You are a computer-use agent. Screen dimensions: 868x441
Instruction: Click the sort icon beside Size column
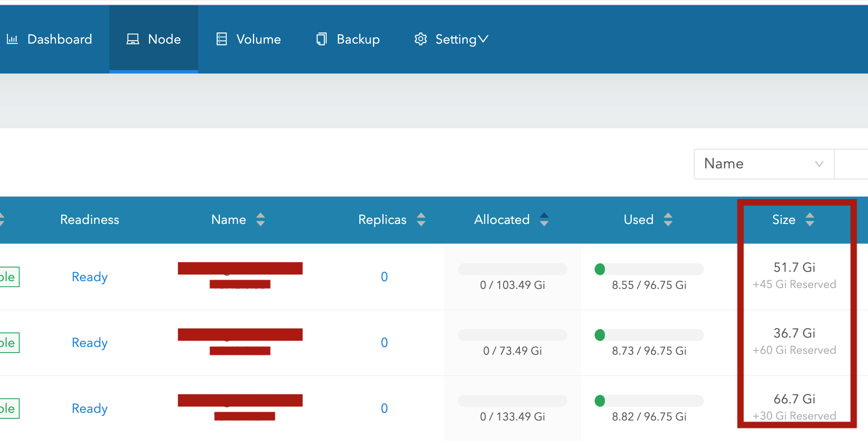coord(810,219)
